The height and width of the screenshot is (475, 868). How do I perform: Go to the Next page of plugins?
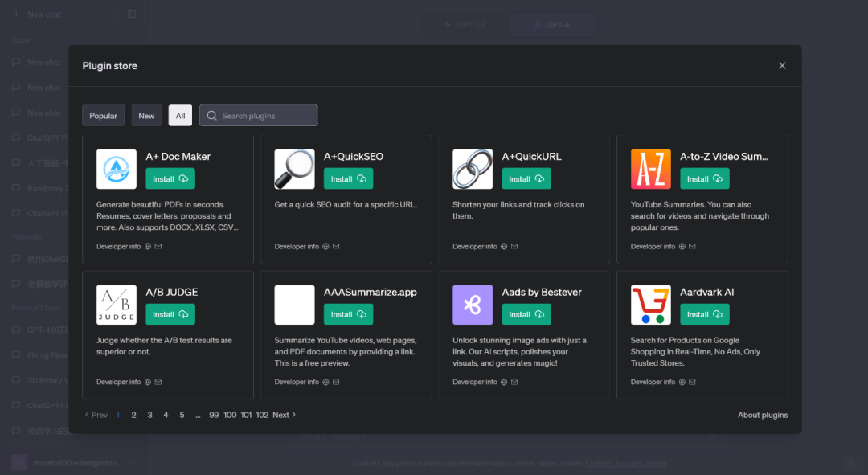tap(284, 415)
